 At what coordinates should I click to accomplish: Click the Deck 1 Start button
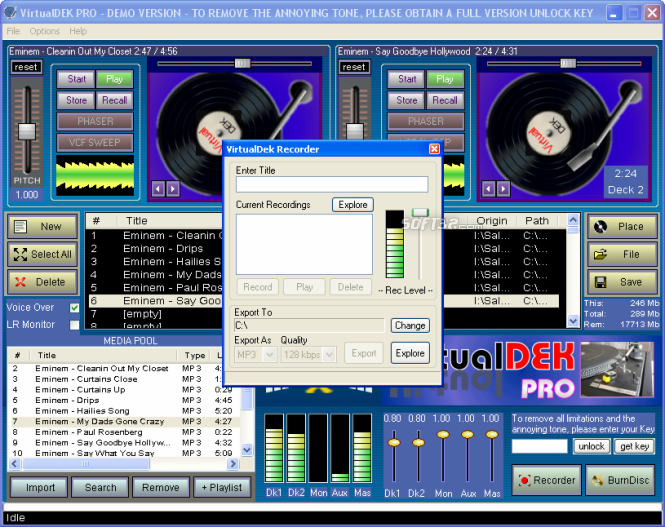(x=77, y=79)
